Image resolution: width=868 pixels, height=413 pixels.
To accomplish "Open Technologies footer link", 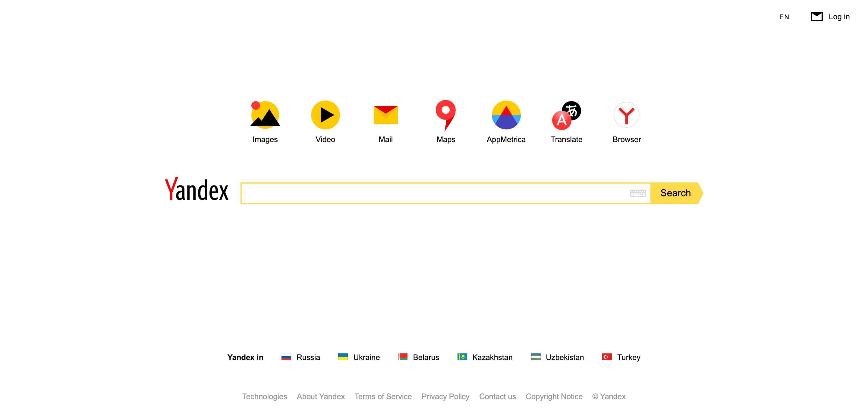I will click(x=265, y=396).
